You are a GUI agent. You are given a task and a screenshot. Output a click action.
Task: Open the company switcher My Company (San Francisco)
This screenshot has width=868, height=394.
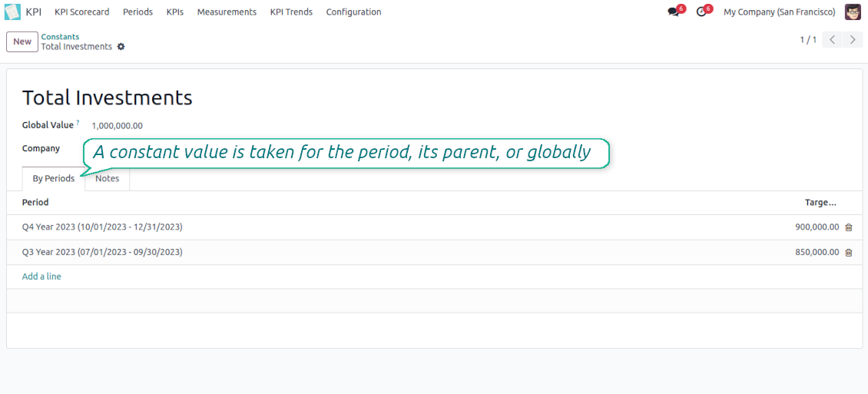click(780, 12)
